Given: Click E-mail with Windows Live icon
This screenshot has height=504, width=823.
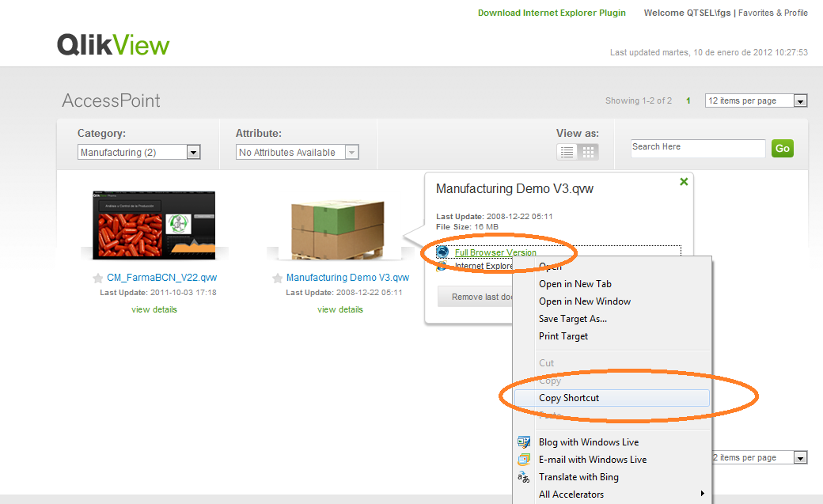Looking at the screenshot, I should coord(524,460).
